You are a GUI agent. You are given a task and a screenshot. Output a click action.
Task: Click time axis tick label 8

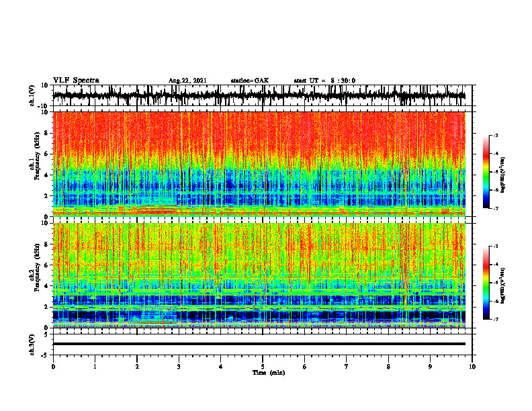tap(388, 367)
